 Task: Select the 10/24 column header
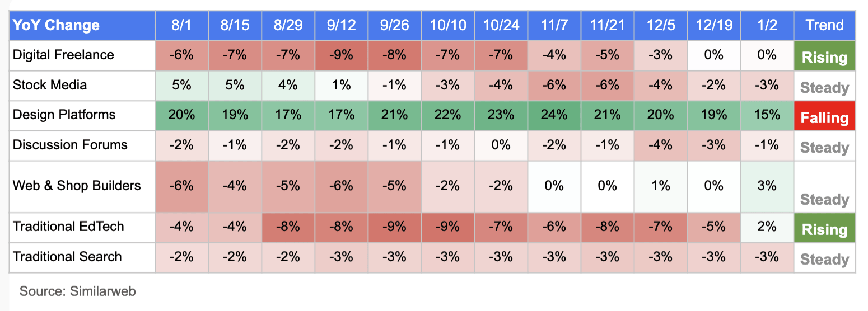[x=501, y=25]
